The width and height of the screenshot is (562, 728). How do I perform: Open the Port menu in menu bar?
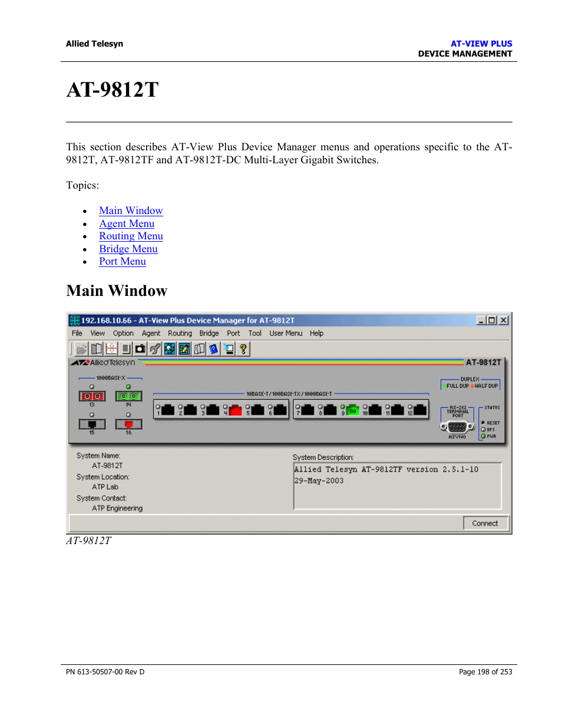point(234,333)
